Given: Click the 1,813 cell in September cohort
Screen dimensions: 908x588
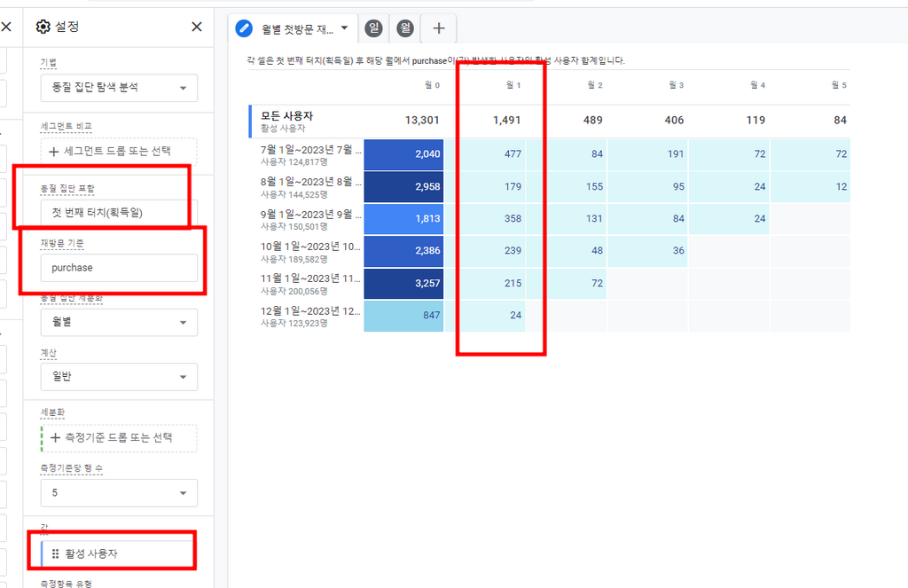Looking at the screenshot, I should 403,219.
